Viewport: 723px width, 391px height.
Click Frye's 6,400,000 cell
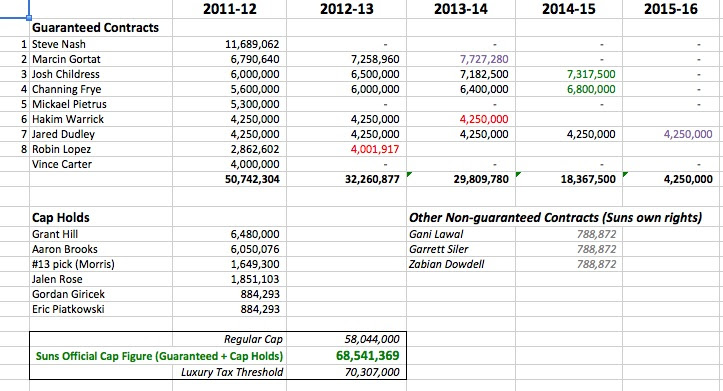461,89
